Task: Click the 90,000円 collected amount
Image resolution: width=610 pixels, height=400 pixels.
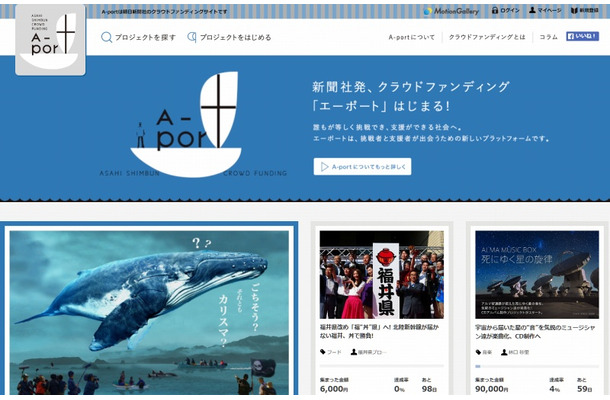Action: tap(492, 389)
